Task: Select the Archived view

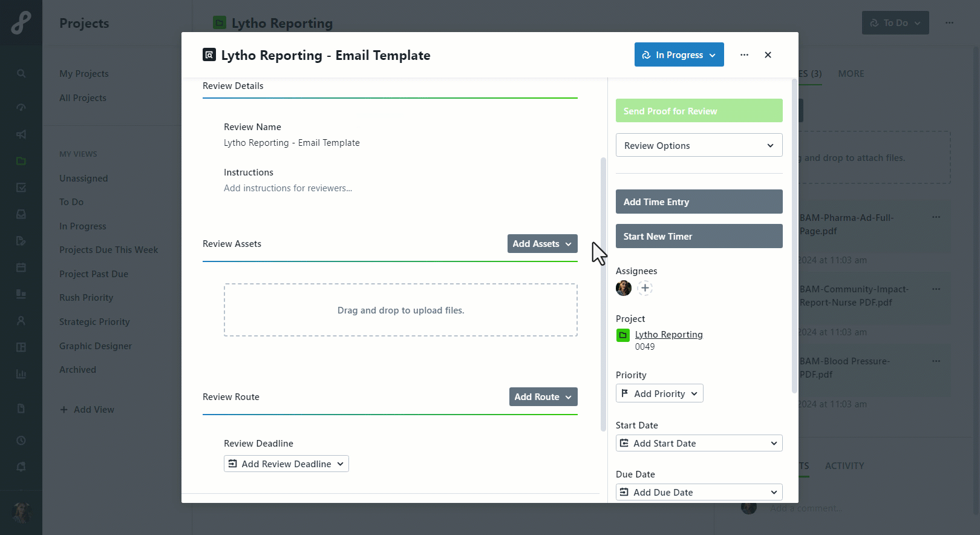Action: (x=77, y=370)
